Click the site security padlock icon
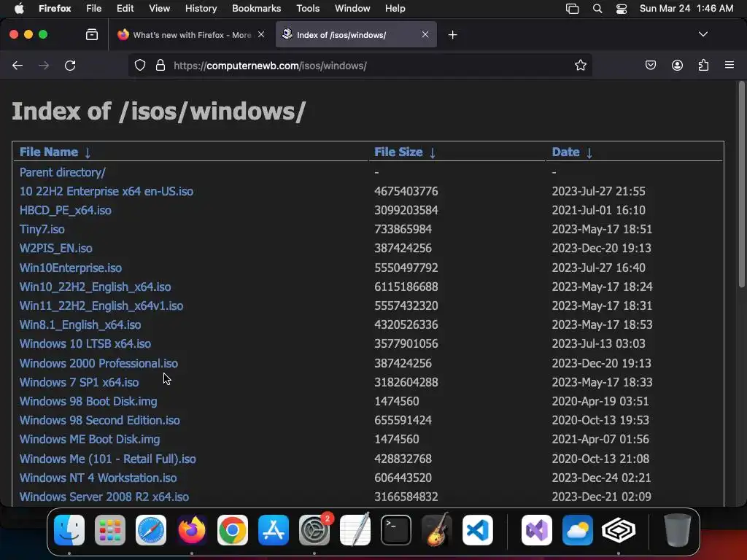The height and width of the screenshot is (560, 747). pos(160,65)
